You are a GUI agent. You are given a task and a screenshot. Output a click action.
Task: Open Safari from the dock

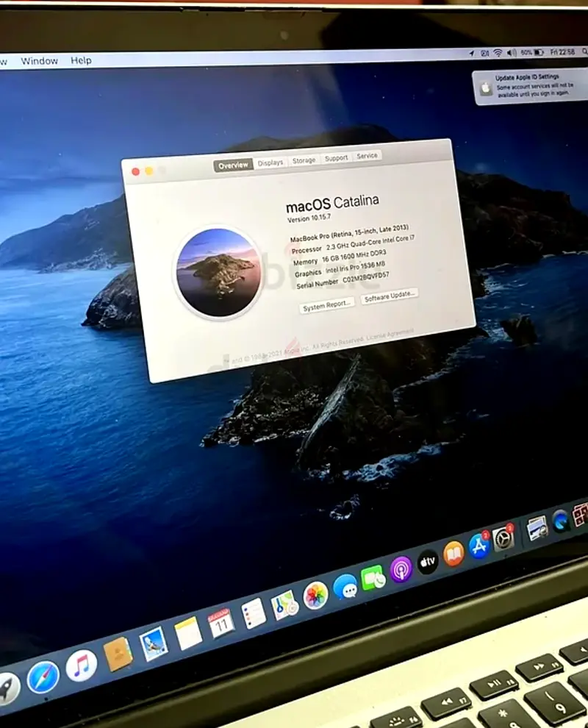[43, 677]
